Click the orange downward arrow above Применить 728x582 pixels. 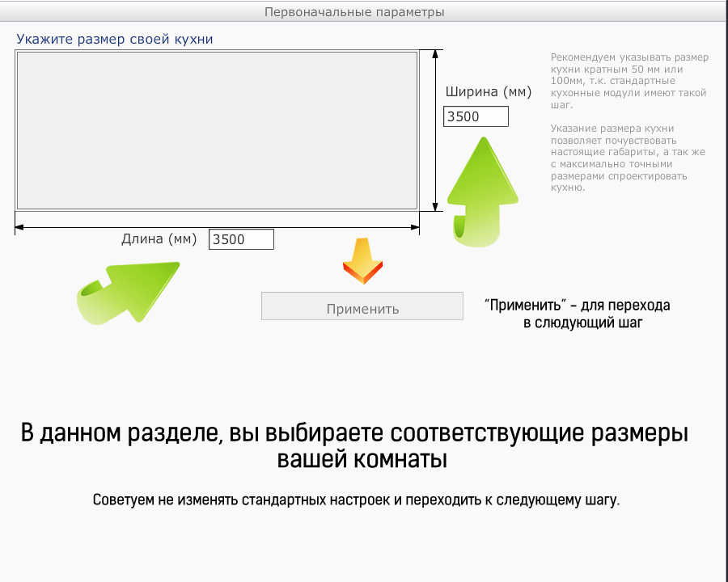[362, 261]
